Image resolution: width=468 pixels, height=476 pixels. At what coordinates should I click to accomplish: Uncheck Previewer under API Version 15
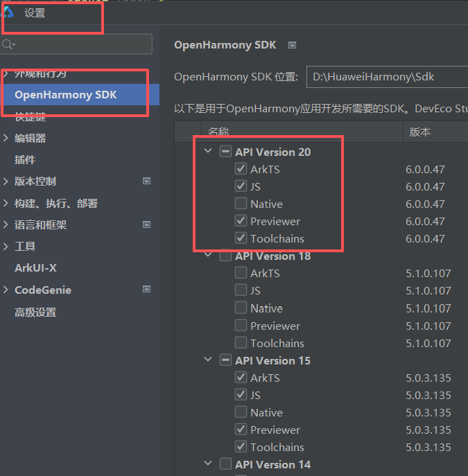(x=241, y=430)
